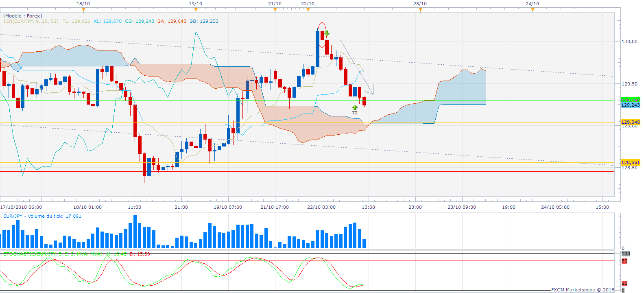Image resolution: width=644 pixels, height=293 pixels.
Task: Click the "23:00" time axis label
Action: (x=415, y=207)
